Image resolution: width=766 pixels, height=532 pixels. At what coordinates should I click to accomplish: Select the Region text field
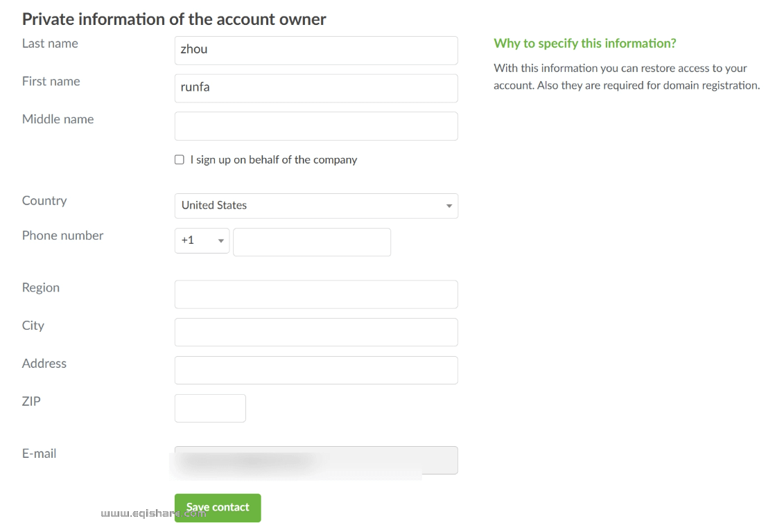point(315,294)
